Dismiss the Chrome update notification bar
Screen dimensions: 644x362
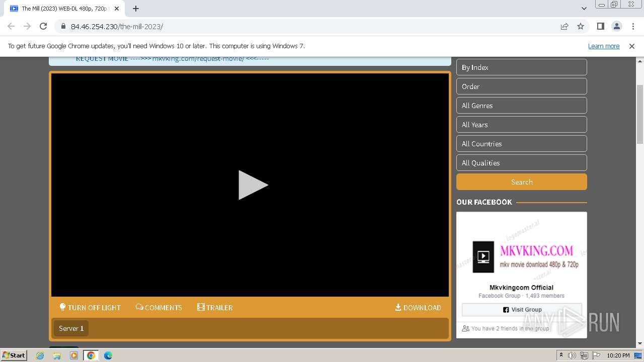pos(632,46)
